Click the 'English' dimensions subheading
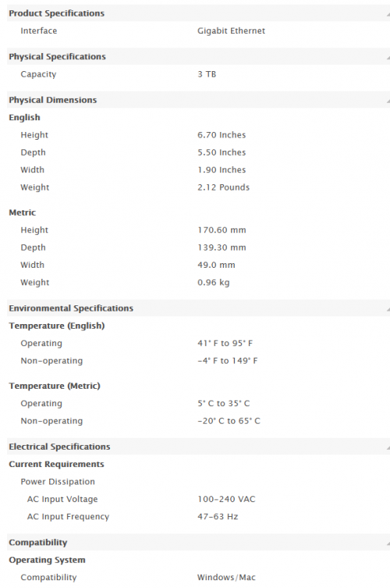 [x=24, y=118]
